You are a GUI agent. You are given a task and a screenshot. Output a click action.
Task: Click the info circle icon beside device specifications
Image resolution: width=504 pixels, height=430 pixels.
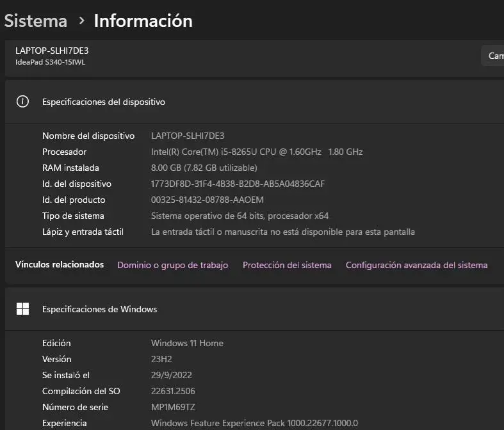(22, 102)
